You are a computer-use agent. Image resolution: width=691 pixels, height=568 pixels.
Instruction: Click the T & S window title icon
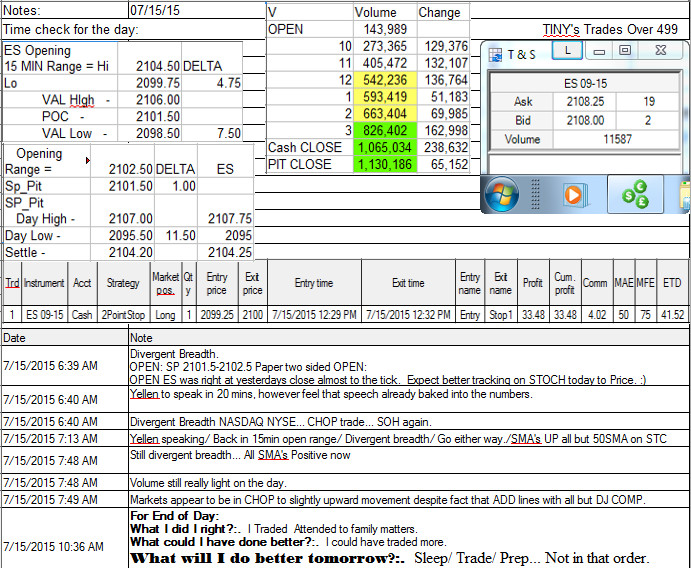pyautogui.click(x=495, y=55)
